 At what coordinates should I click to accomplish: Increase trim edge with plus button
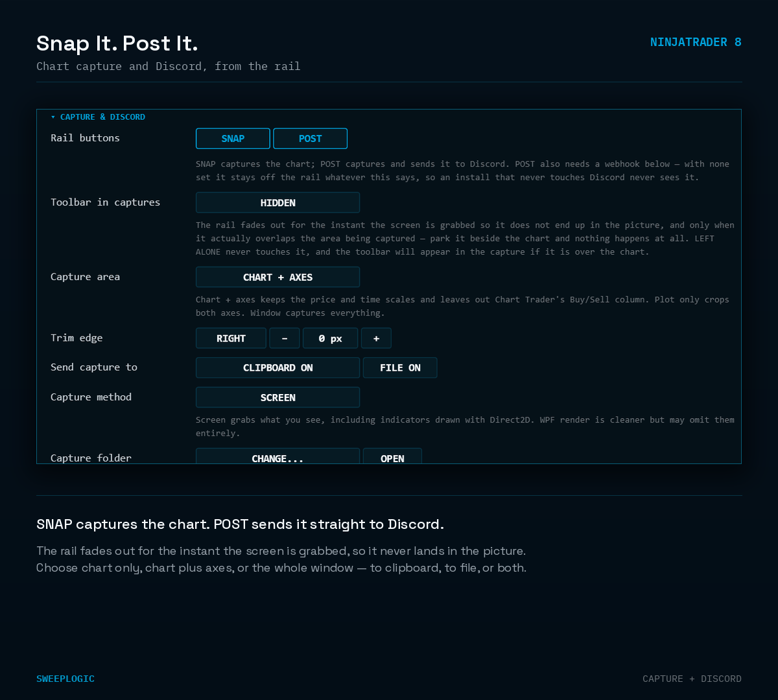376,338
